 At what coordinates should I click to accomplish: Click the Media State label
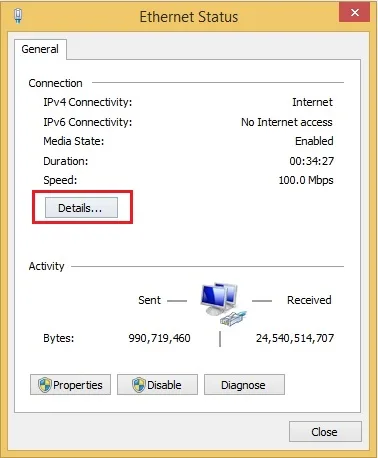[74, 141]
